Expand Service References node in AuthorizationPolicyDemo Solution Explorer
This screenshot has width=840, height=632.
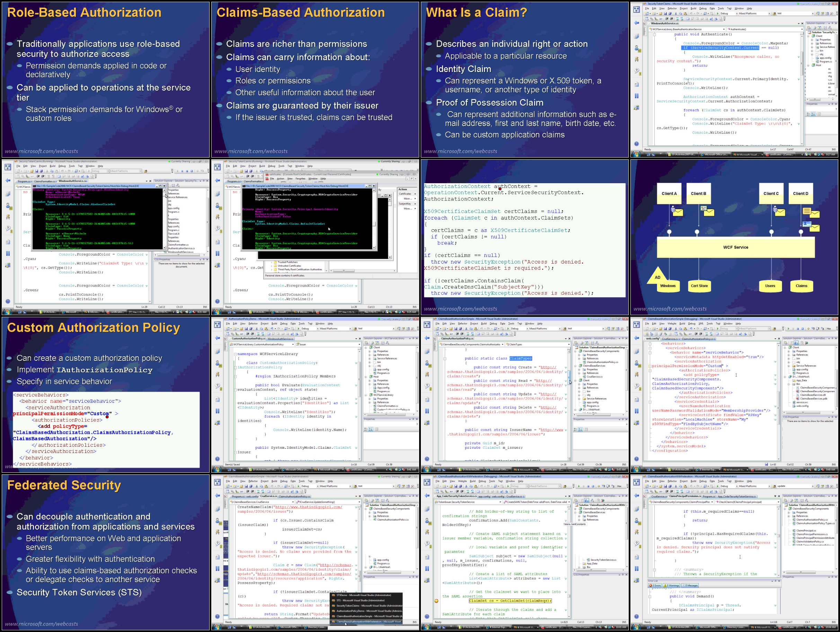(x=370, y=359)
